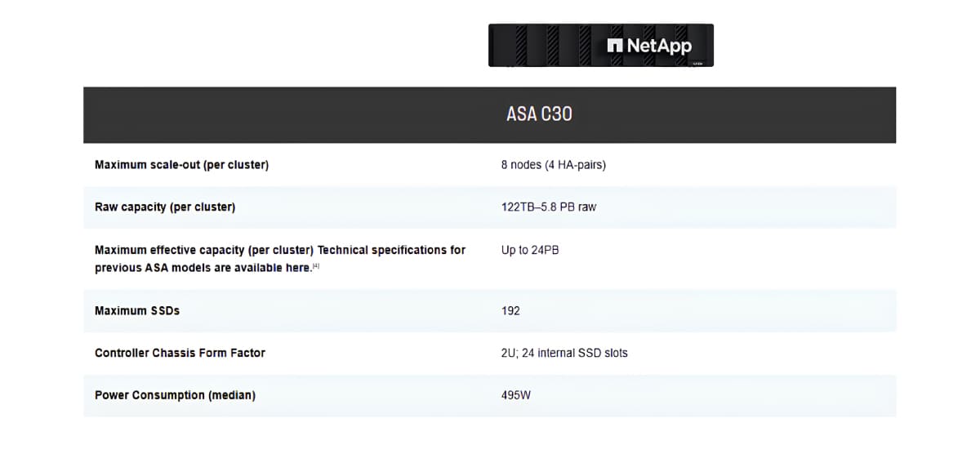The height and width of the screenshot is (454, 980).
Task: Select 'Power Consumption (median)' label
Action: point(175,395)
